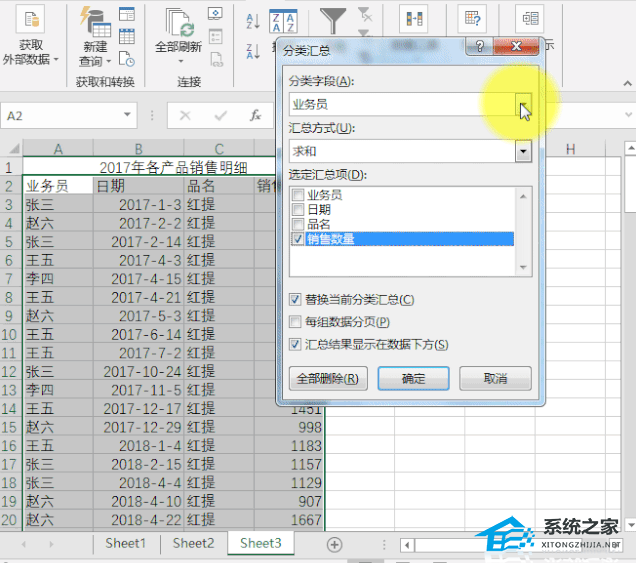Check the 业务员 summary item checkbox
This screenshot has height=563, width=636.
click(298, 195)
